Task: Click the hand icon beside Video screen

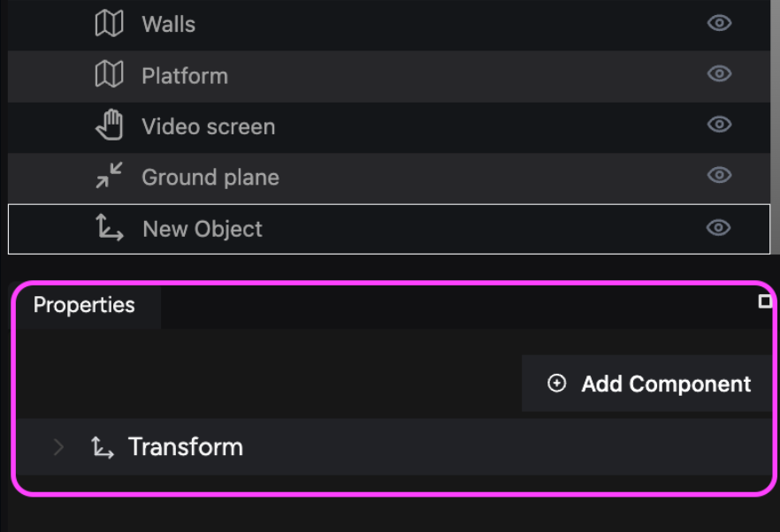Action: 110,125
